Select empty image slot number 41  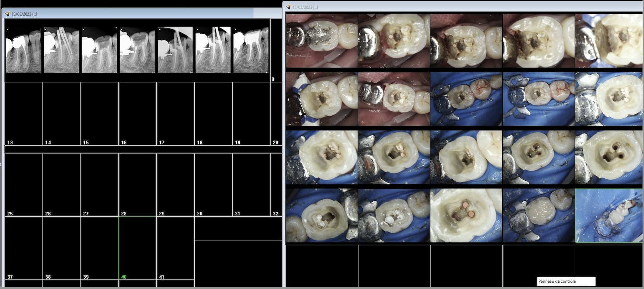click(x=175, y=248)
